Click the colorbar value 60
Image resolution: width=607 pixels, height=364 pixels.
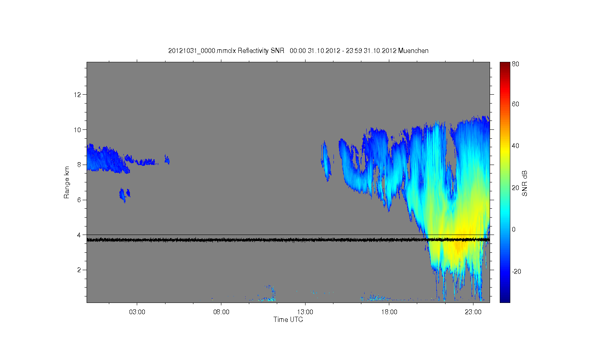click(x=516, y=104)
